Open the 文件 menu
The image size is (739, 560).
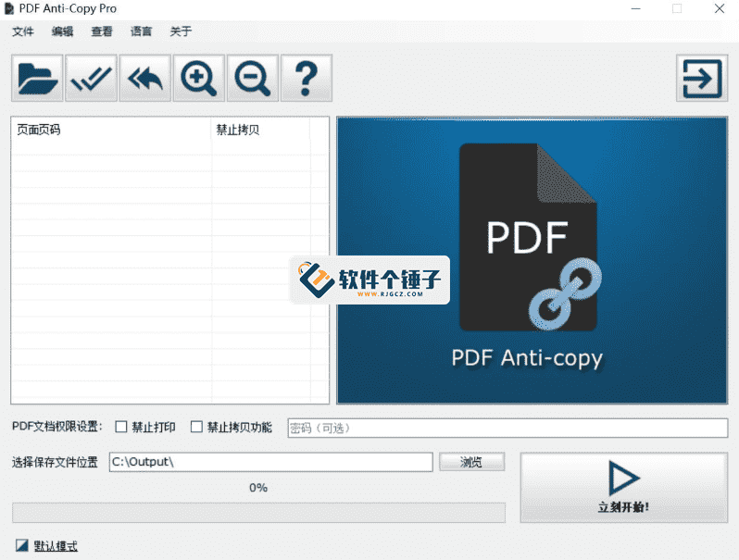[23, 31]
